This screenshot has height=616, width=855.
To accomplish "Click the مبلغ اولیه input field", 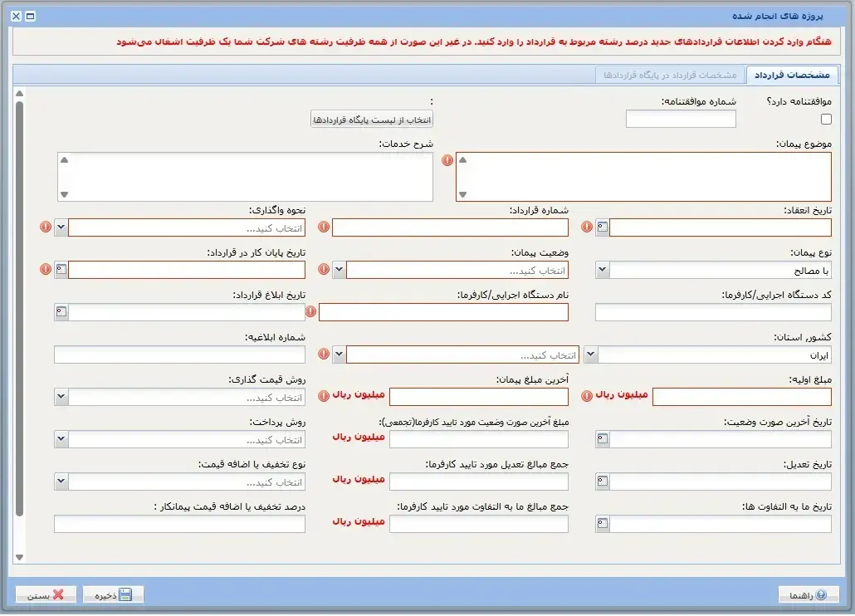I will point(741,397).
